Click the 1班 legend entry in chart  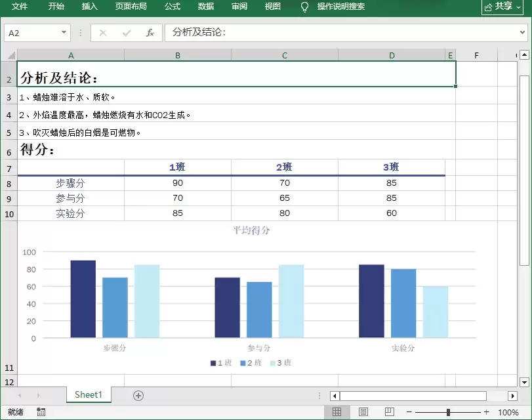[x=221, y=363]
